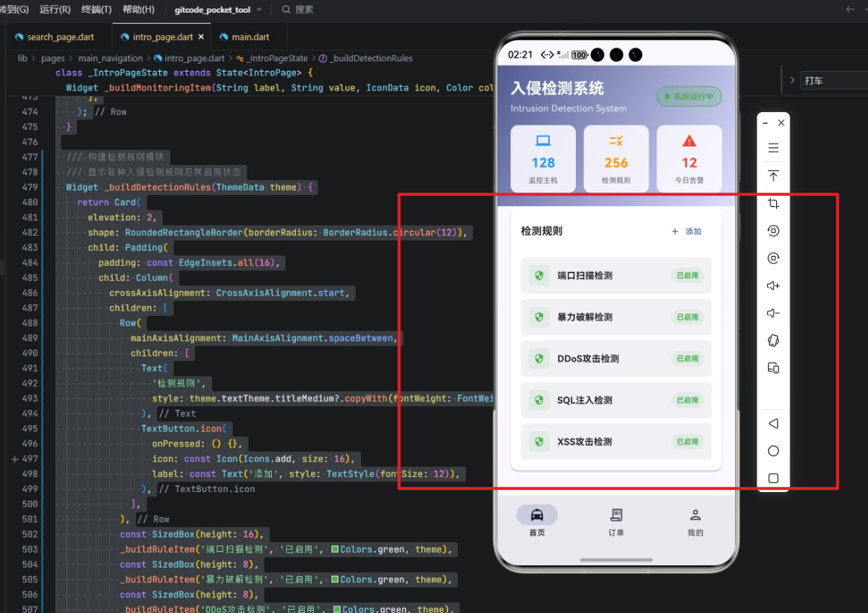868x613 pixels.
Task: Tap the rule checklist icon above 256
Action: pos(616,140)
